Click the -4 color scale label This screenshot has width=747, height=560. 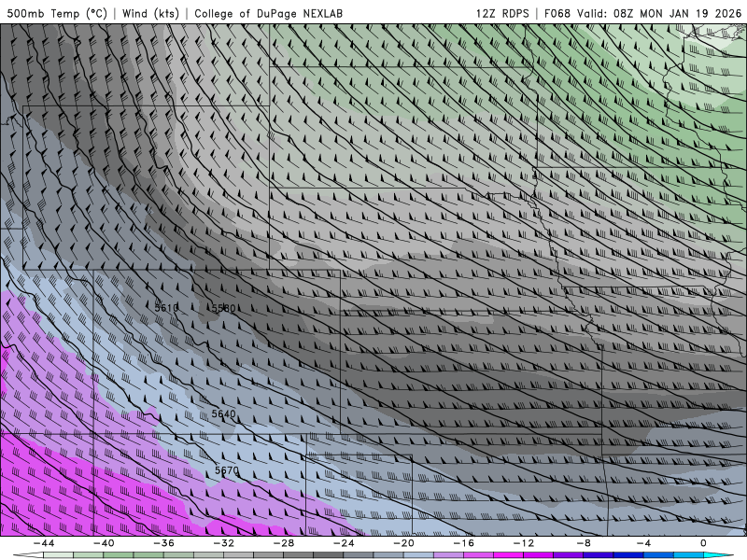(x=643, y=543)
